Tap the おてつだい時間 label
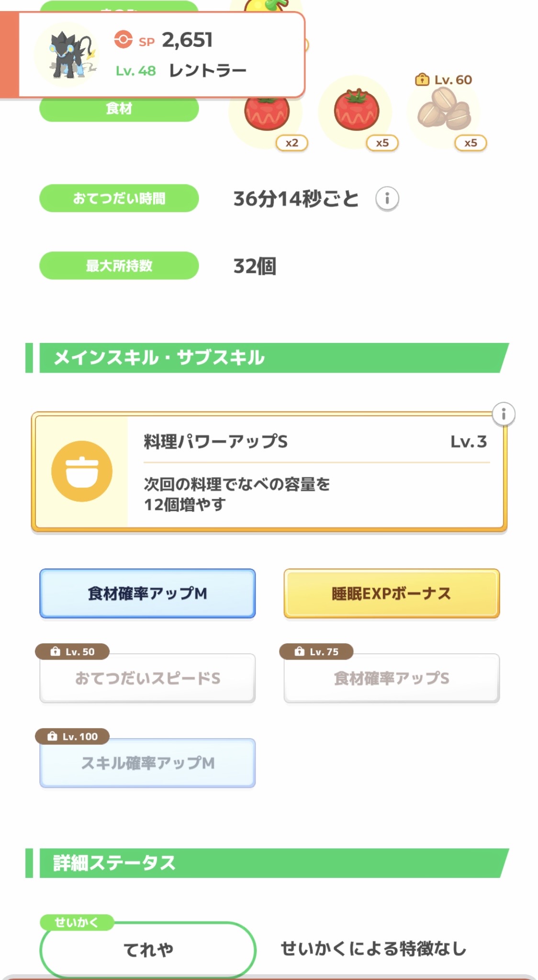The image size is (538, 980). tap(119, 198)
